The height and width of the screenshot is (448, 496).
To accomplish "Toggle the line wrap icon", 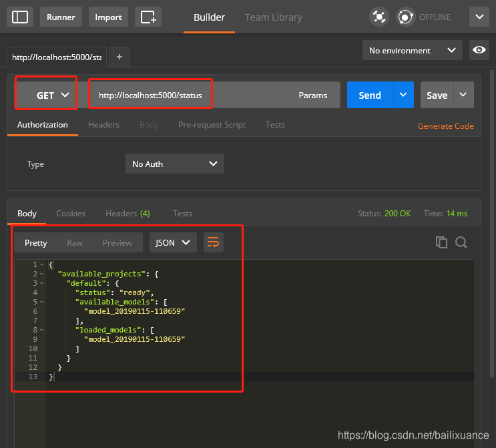I will pos(214,242).
